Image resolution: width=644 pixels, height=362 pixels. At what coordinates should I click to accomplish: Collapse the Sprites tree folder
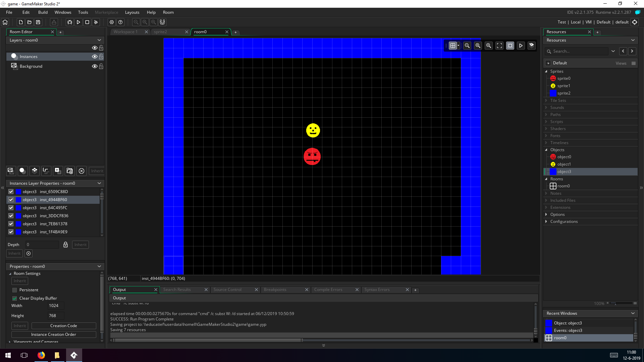tap(546, 71)
